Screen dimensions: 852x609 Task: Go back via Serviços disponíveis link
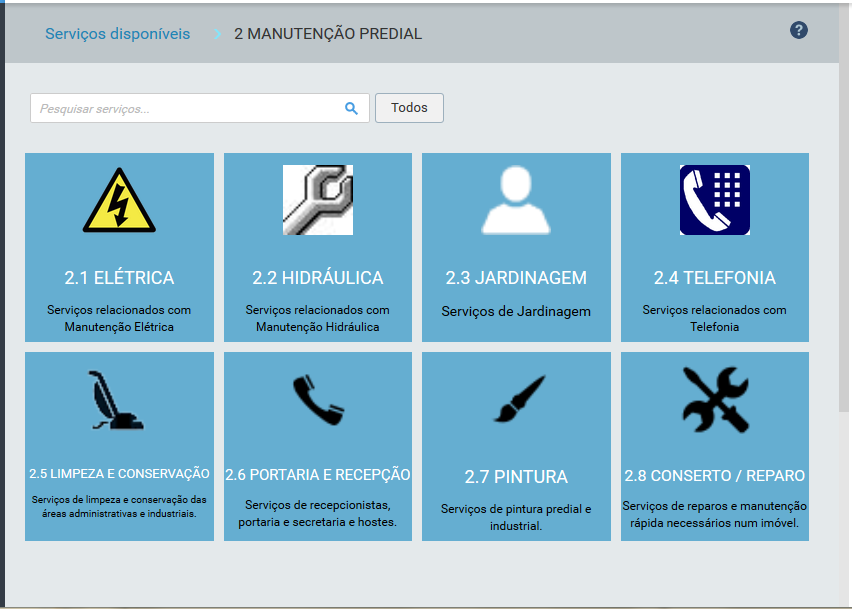pyautogui.click(x=117, y=33)
